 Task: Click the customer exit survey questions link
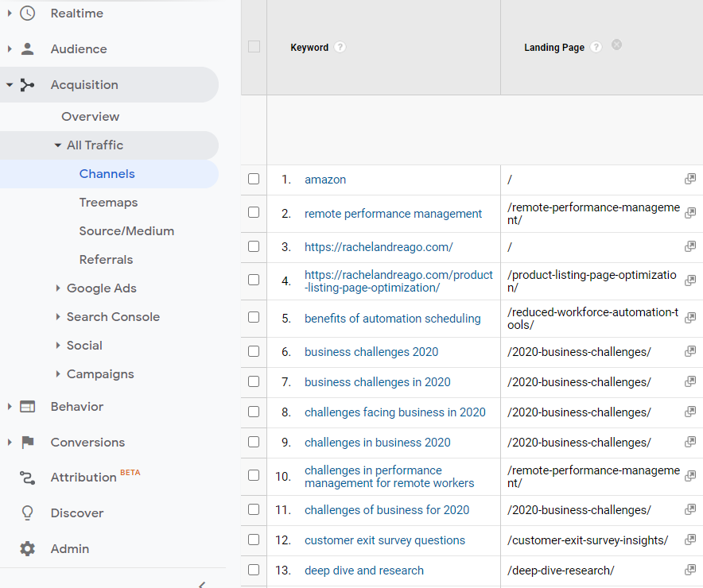click(x=385, y=540)
